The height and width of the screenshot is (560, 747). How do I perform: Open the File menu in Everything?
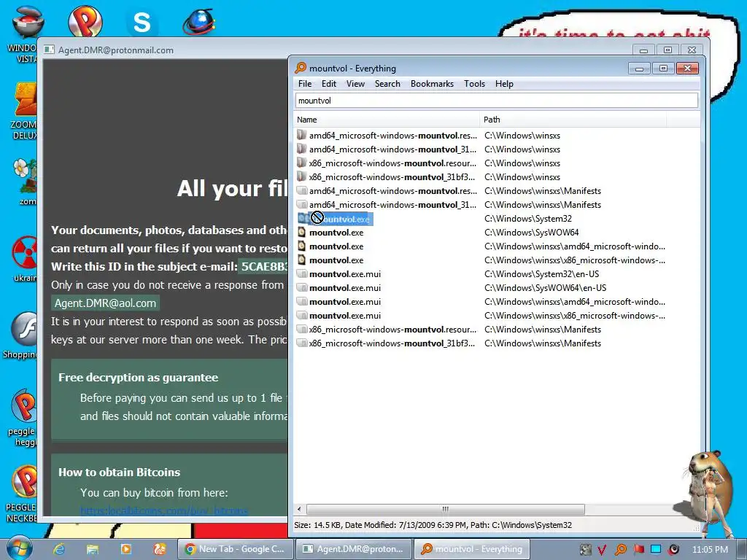coord(305,84)
